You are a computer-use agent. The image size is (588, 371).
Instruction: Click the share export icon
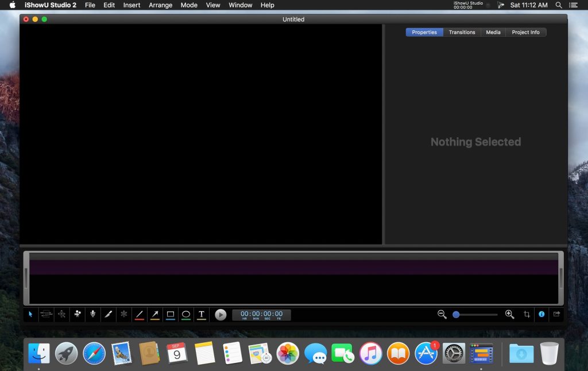556,314
